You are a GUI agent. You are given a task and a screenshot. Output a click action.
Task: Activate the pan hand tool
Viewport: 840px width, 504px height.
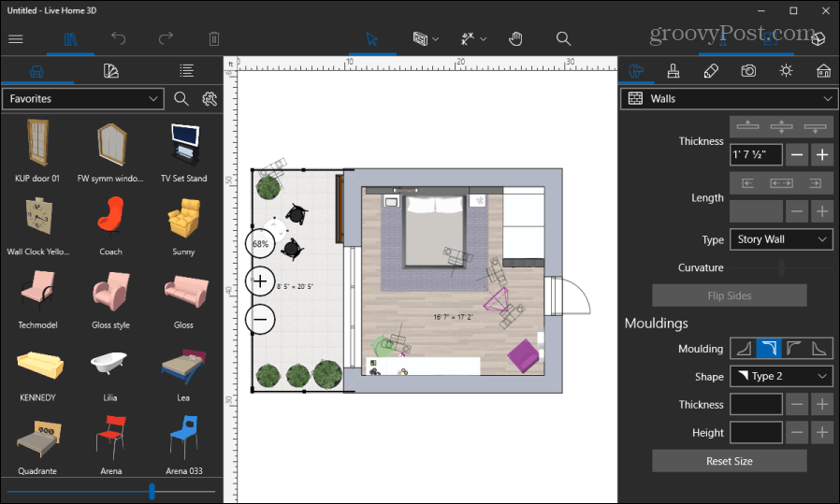tap(515, 38)
